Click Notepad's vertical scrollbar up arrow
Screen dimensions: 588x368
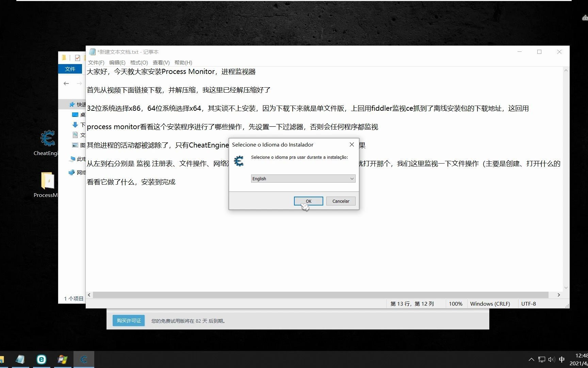[x=566, y=71]
